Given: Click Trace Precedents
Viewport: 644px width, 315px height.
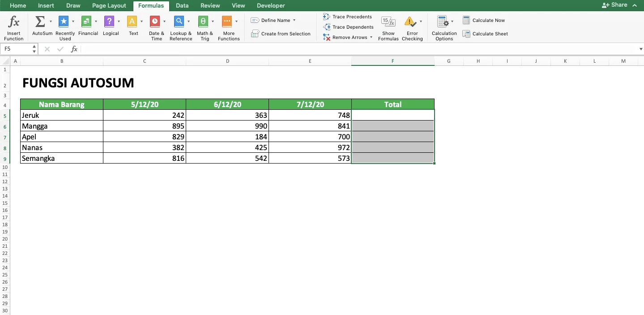Looking at the screenshot, I should point(348,17).
